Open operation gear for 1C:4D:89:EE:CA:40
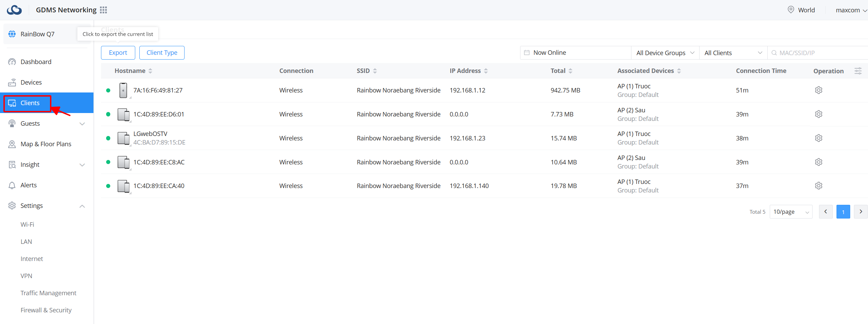 pos(818,186)
